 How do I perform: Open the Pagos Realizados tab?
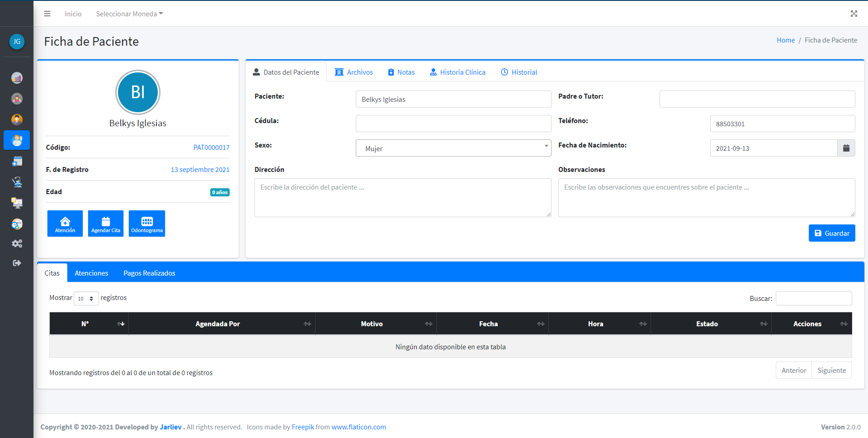149,273
